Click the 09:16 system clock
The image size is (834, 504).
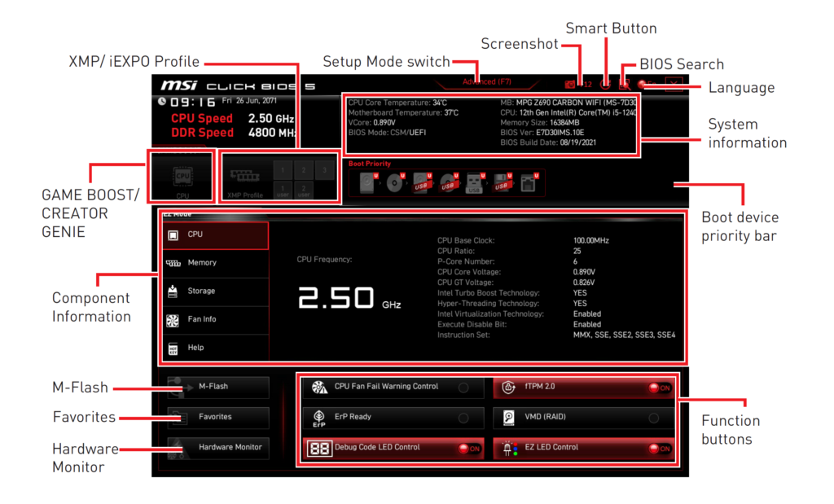[x=192, y=102]
